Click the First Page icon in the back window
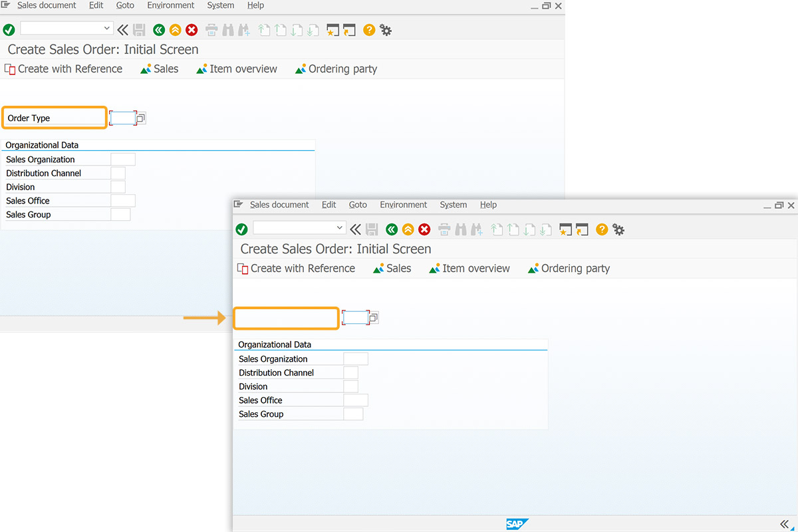The width and height of the screenshot is (798, 532). coord(264,29)
